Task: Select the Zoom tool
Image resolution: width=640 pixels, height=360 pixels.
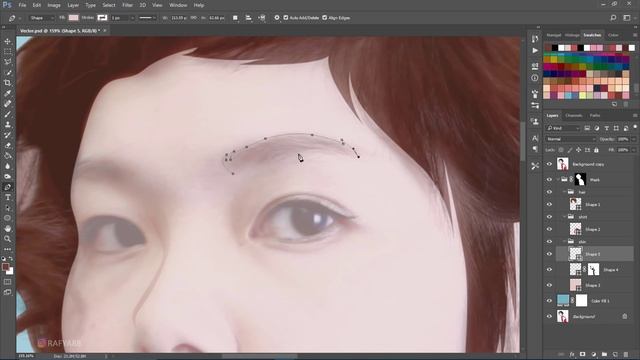Action: click(x=7, y=239)
